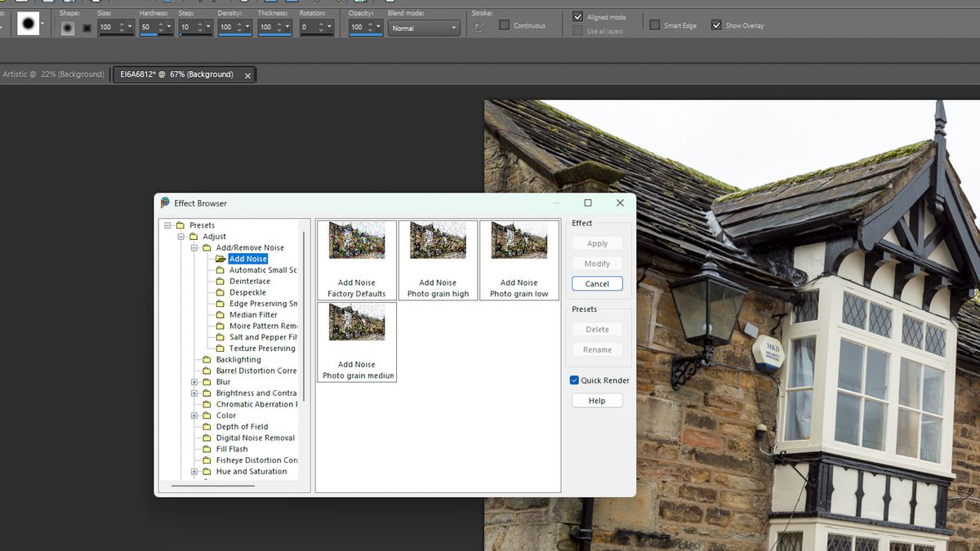This screenshot has width=980, height=551.
Task: Select the Add Noise Photo grain high thumbnail
Action: click(x=438, y=241)
